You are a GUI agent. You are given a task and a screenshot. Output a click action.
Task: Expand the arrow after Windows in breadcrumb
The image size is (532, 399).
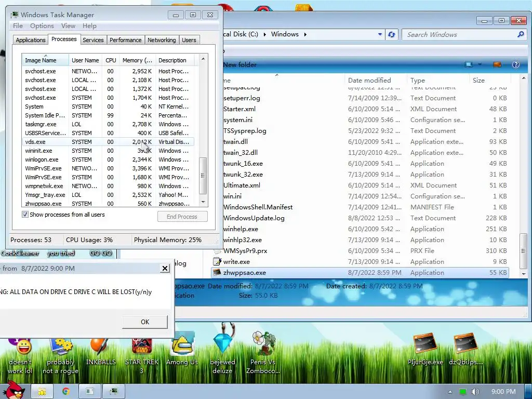[305, 34]
